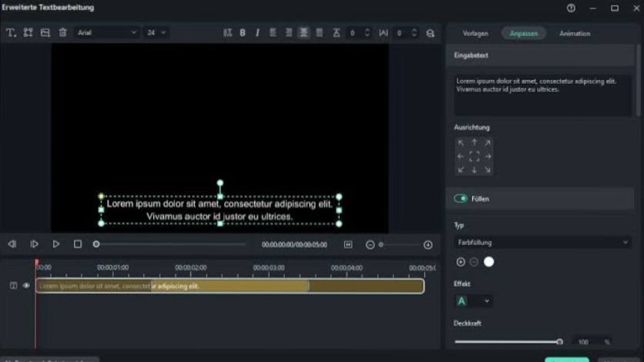The width and height of the screenshot is (644, 362).
Task: Open the Effekt A dropdown
Action: pyautogui.click(x=473, y=301)
